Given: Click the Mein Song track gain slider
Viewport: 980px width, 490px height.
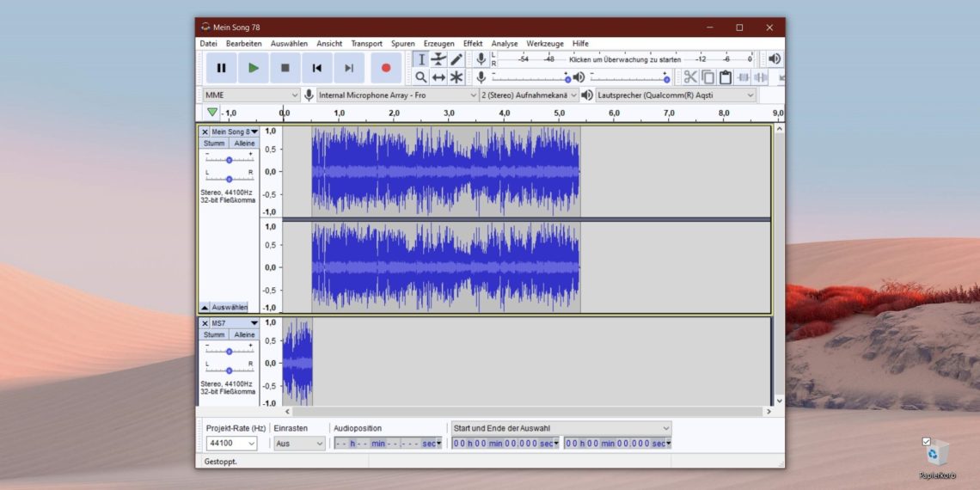Looking at the screenshot, I should click(x=229, y=160).
